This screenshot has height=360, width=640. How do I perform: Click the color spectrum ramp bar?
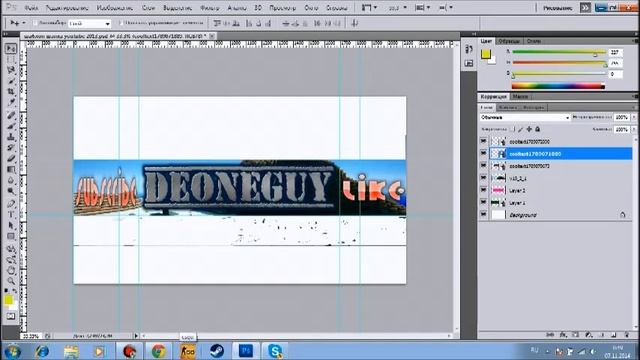(x=558, y=86)
